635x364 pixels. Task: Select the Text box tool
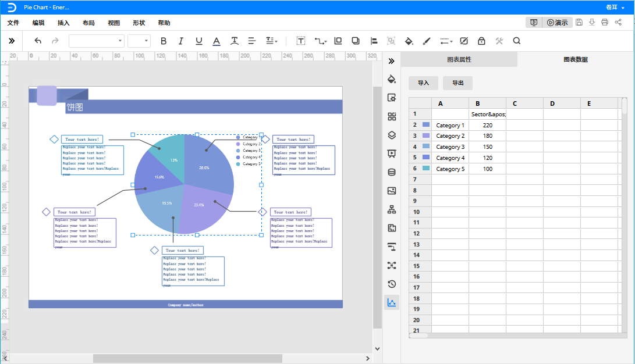pyautogui.click(x=301, y=41)
